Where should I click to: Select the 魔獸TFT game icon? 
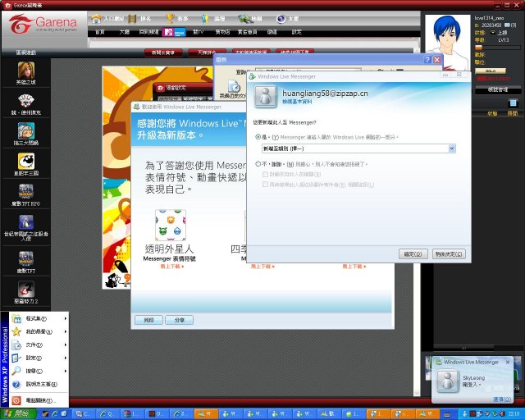[x=25, y=259]
